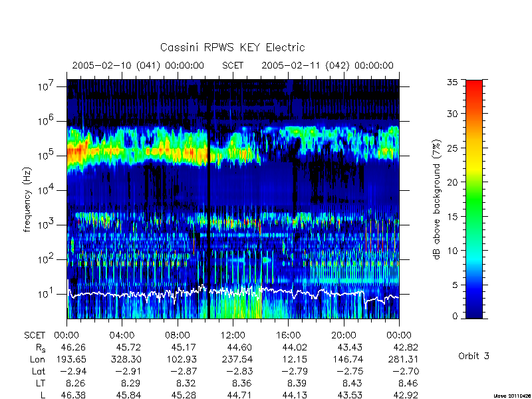The height and width of the screenshot is (399, 532).
Task: Click the Lon value '237.54'
Action: (x=237, y=359)
